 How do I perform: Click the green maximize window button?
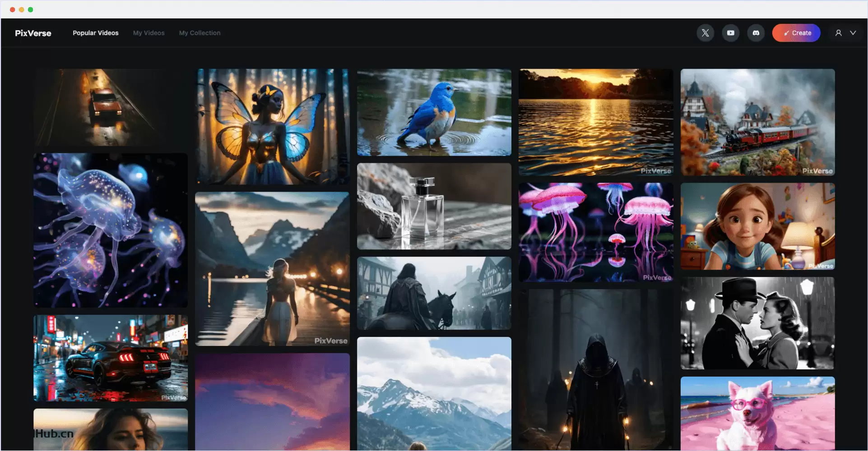tap(30, 9)
